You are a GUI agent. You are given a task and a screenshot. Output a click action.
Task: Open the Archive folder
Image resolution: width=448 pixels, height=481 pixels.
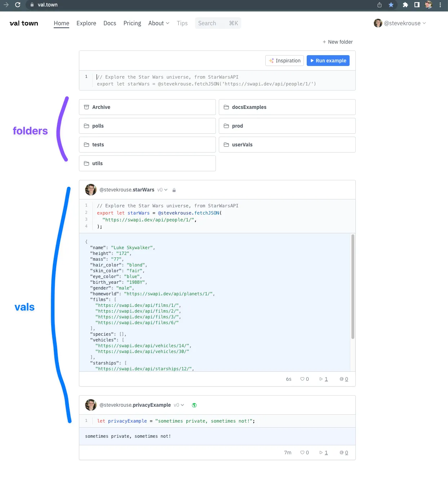coord(147,107)
